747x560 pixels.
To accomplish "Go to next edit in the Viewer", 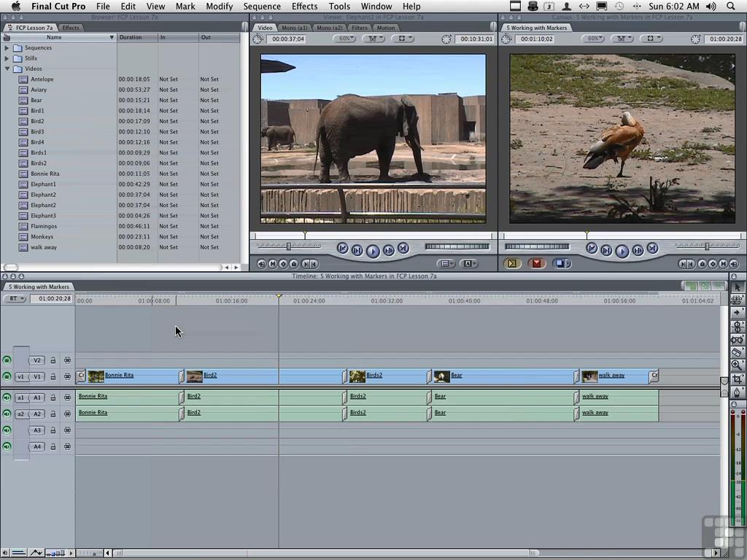I will 403,248.
